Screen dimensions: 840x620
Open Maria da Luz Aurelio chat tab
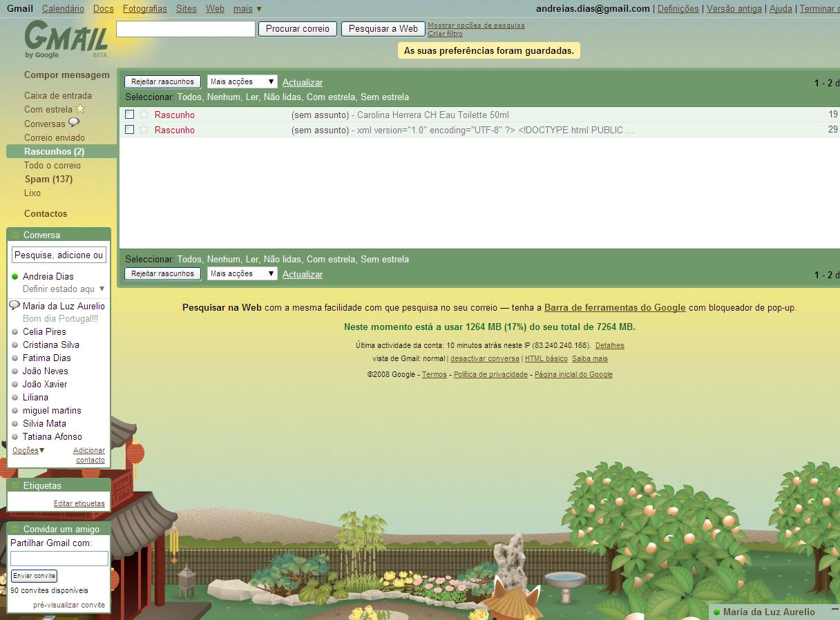(x=768, y=612)
